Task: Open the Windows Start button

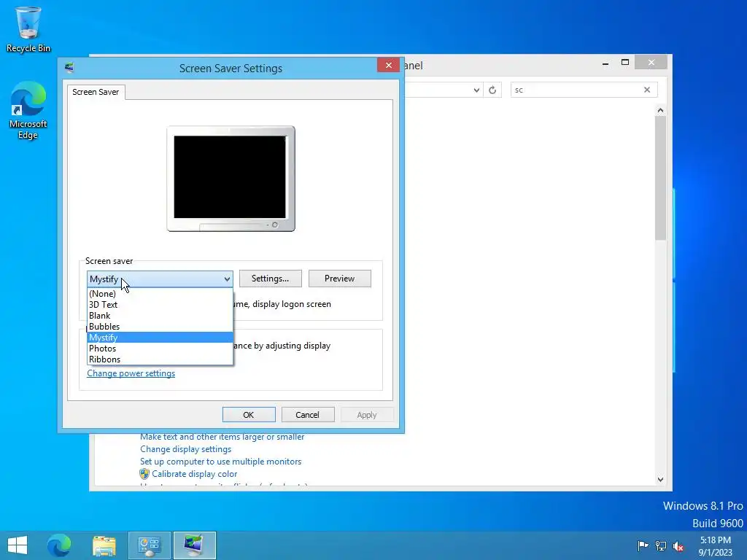Action: coord(18,545)
